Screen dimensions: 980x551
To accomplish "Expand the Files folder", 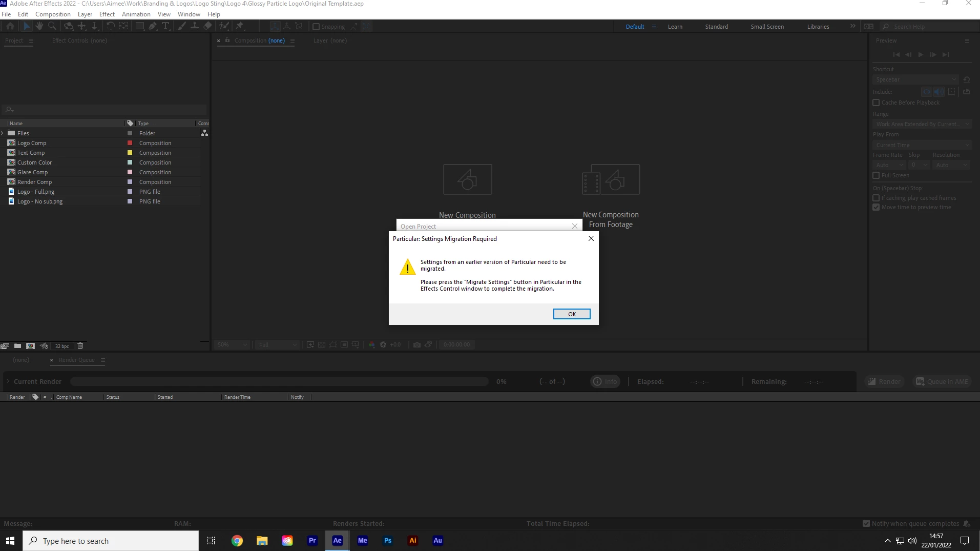I will click(3, 133).
